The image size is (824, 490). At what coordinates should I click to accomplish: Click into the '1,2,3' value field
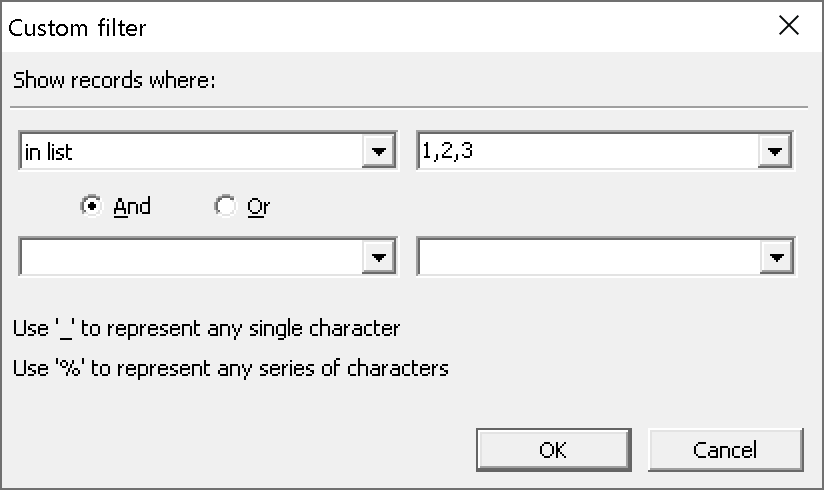point(585,152)
